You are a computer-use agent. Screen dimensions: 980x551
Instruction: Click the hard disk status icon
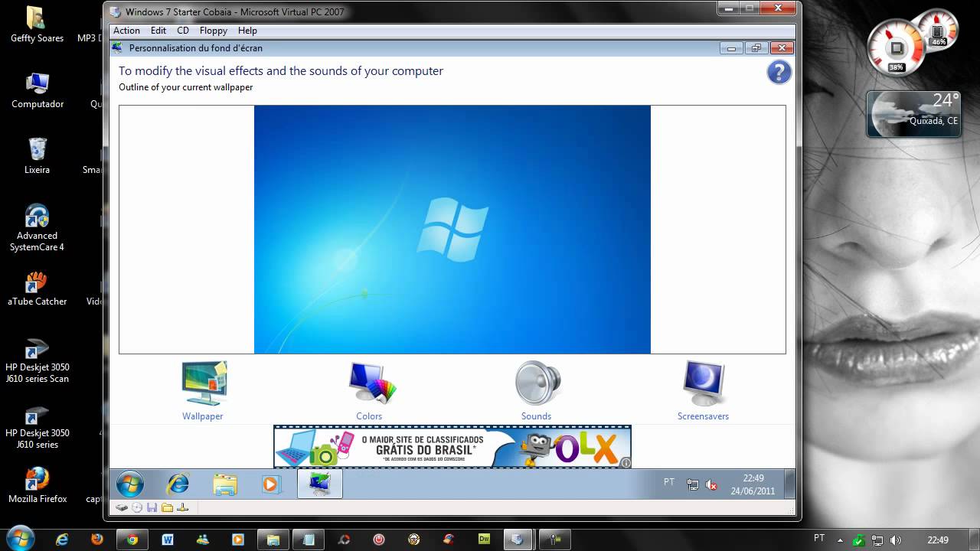click(x=122, y=507)
